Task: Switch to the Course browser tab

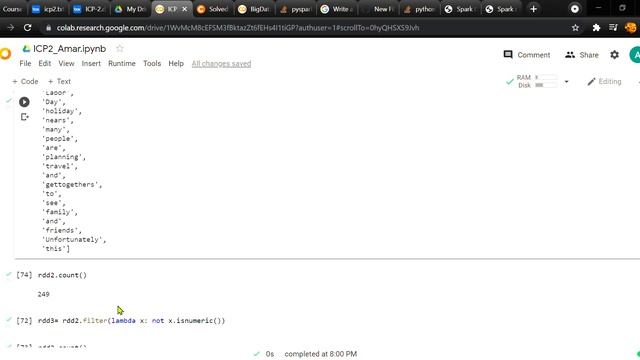Action: tap(12, 9)
